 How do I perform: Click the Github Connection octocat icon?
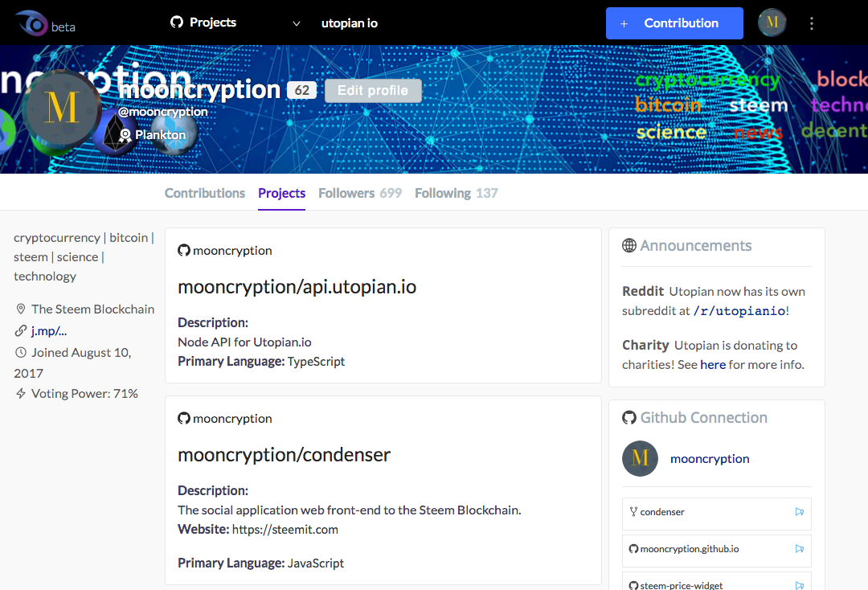pos(628,417)
